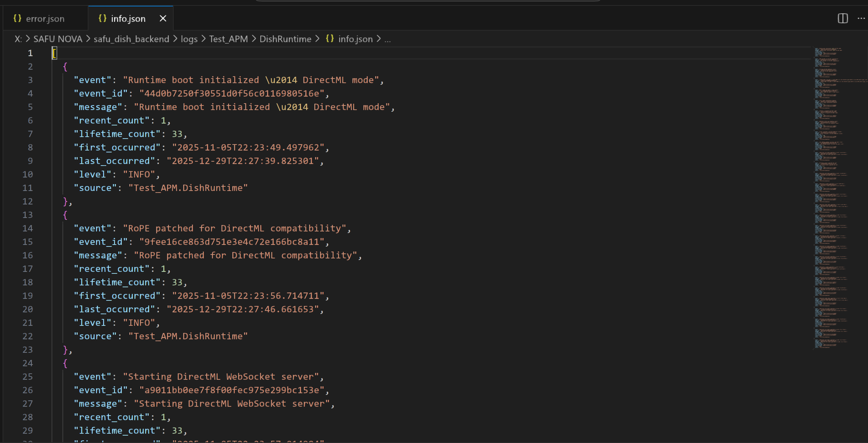The image size is (868, 443).
Task: Click line number 13 in gutter
Action: pyautogui.click(x=28, y=215)
